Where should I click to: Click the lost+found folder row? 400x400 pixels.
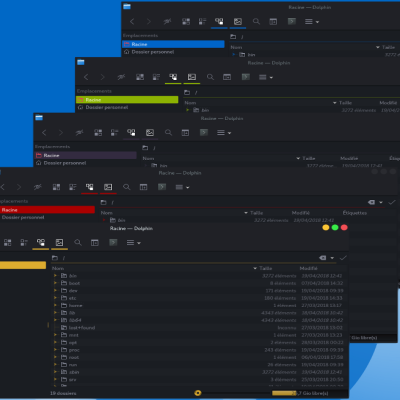(x=198, y=328)
